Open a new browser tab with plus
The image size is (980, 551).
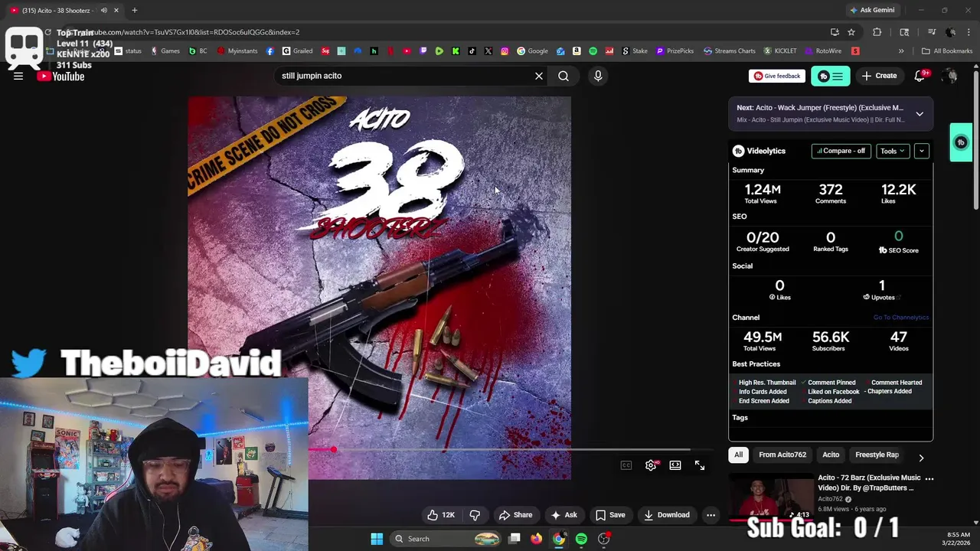[x=135, y=10]
